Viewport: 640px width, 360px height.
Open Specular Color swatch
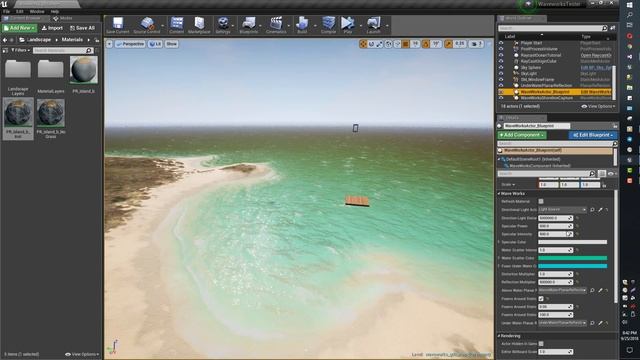[573, 242]
